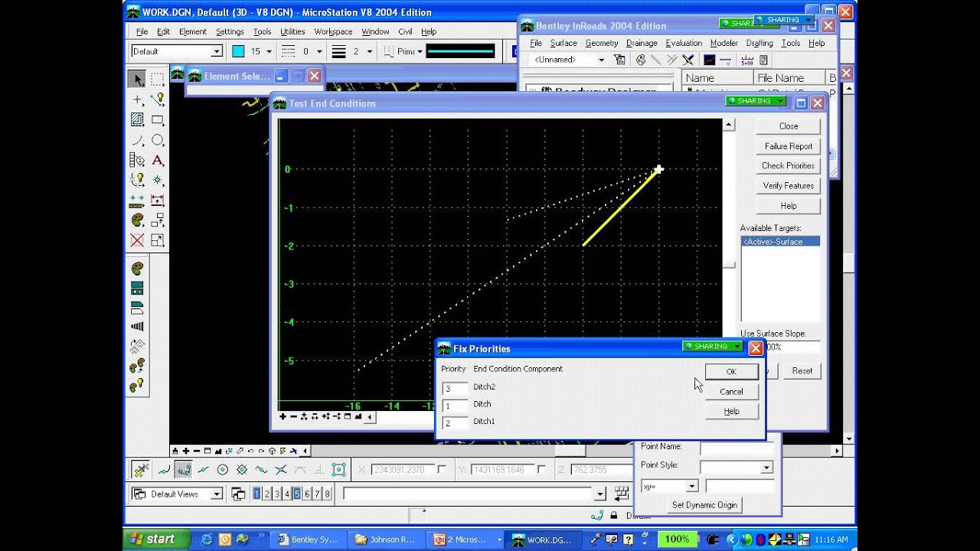Screen dimensions: 980x551
Task: Check the X coordinate lock checkbox
Action: pyautogui.click(x=442, y=469)
